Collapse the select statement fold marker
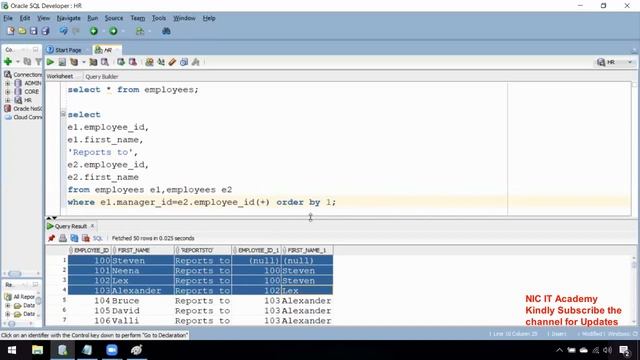The image size is (640, 360). (63, 114)
